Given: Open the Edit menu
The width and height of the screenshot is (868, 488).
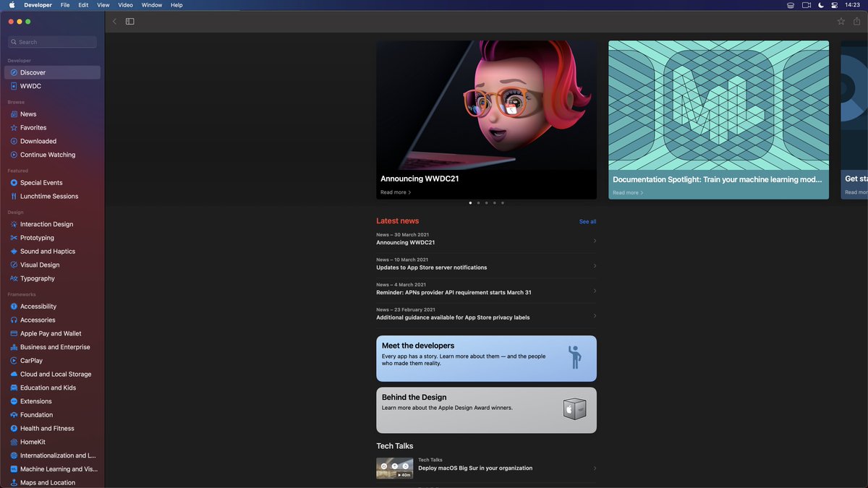Looking at the screenshot, I should pos(83,5).
